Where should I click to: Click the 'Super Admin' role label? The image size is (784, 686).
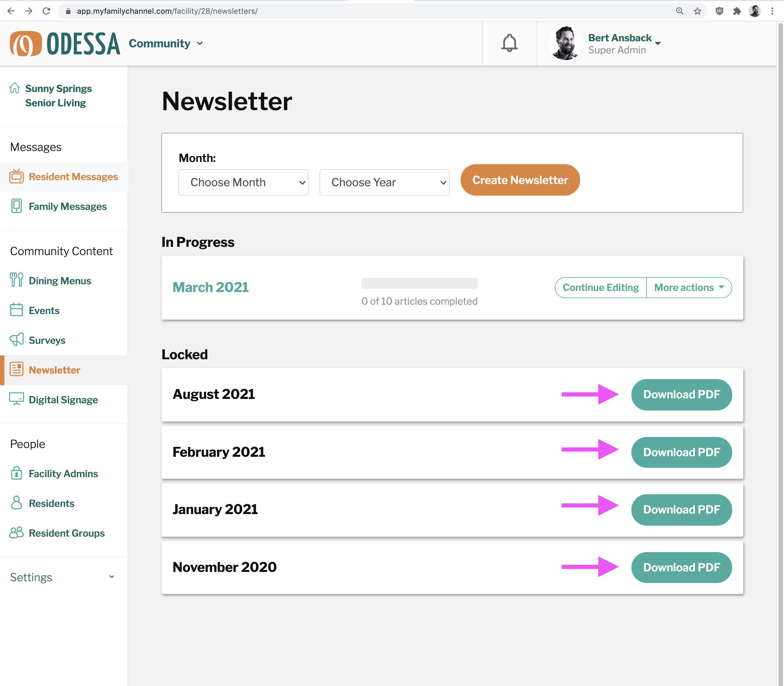pos(617,50)
